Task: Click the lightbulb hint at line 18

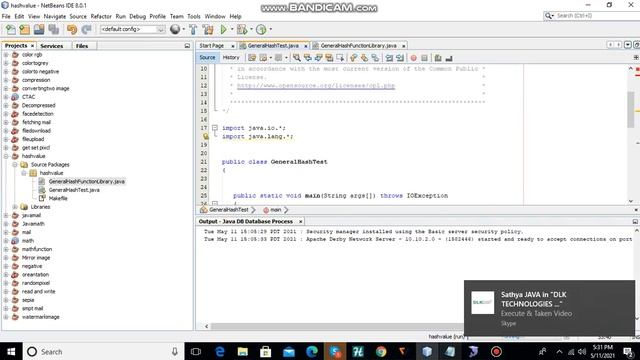Action: 205,136
